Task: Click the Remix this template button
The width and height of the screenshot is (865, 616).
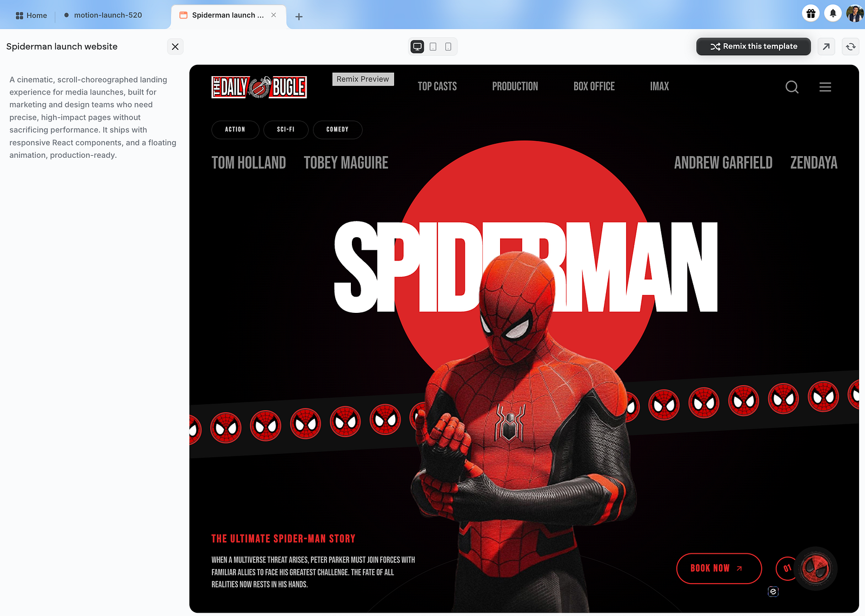Action: pos(754,46)
